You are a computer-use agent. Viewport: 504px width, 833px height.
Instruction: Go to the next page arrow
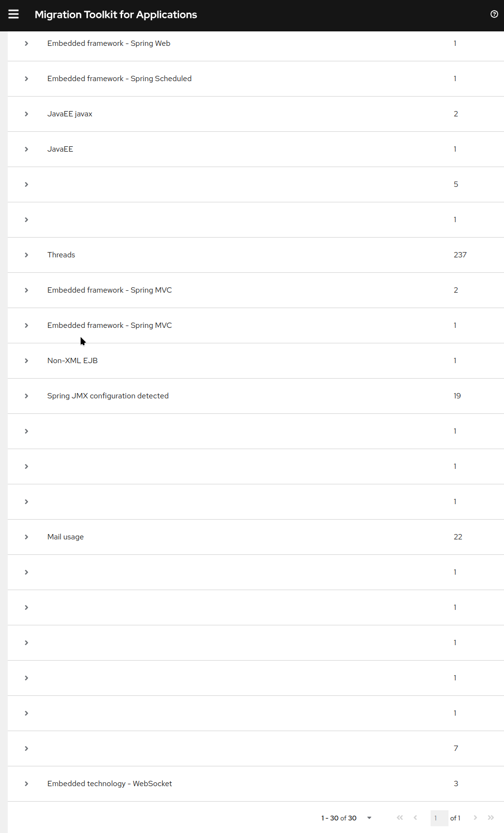476,818
